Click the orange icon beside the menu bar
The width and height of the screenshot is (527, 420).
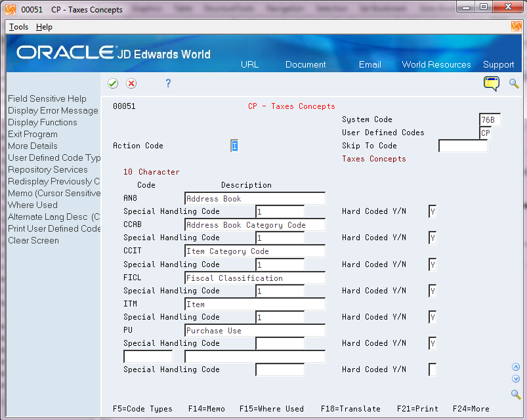[516, 26]
